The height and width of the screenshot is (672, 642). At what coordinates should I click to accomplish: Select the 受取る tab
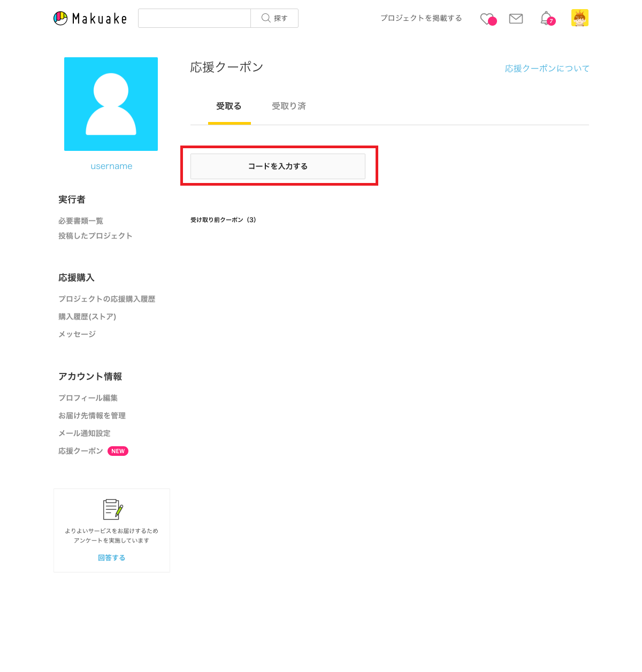(x=229, y=106)
